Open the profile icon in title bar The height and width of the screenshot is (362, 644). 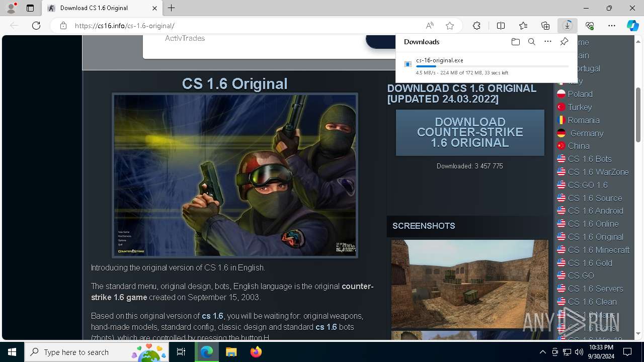coord(11,8)
